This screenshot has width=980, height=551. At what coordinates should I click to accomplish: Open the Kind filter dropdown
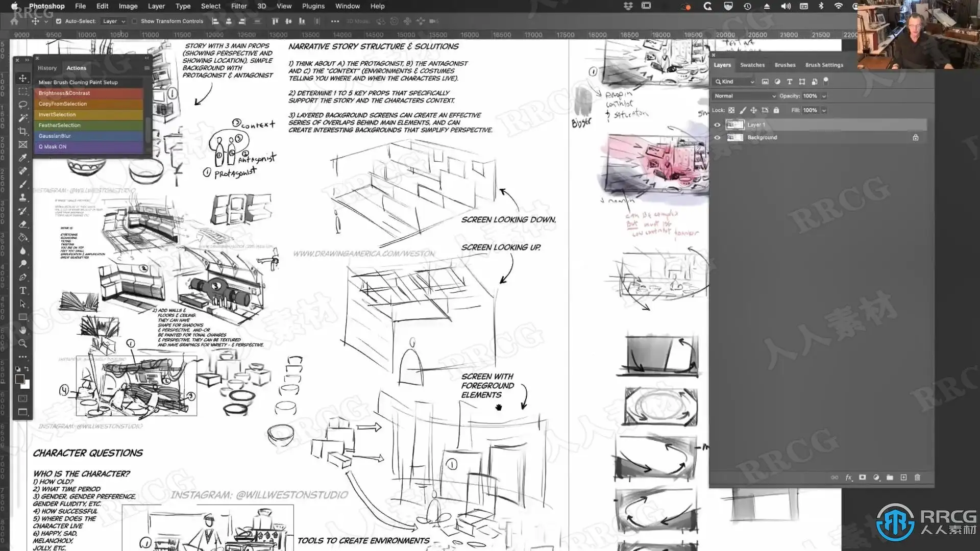coord(734,82)
